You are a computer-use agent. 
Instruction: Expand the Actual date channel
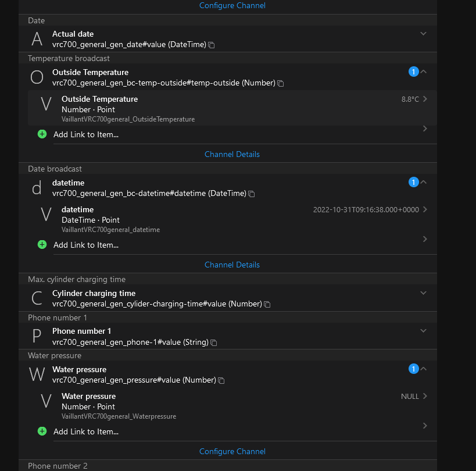423,34
